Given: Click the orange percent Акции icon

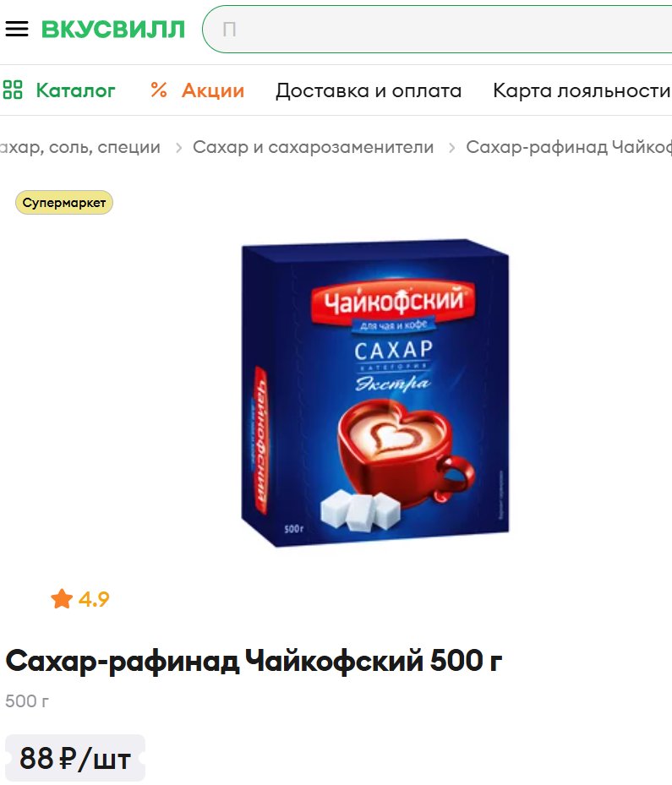Looking at the screenshot, I should [x=159, y=90].
